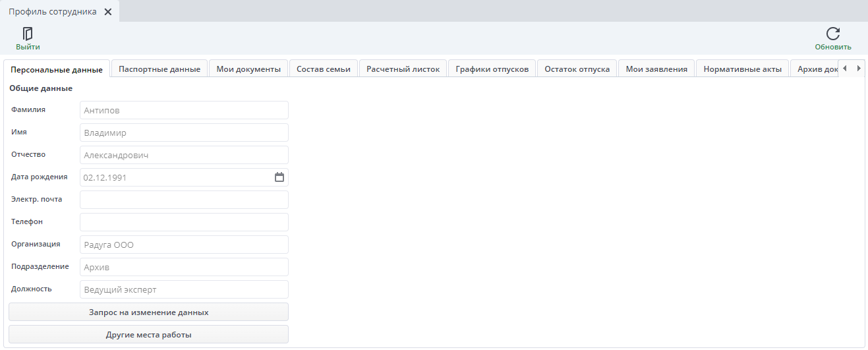Screen dimensions: 868x350
Task: Click the Организация field Радуга ООО
Action: pos(184,245)
